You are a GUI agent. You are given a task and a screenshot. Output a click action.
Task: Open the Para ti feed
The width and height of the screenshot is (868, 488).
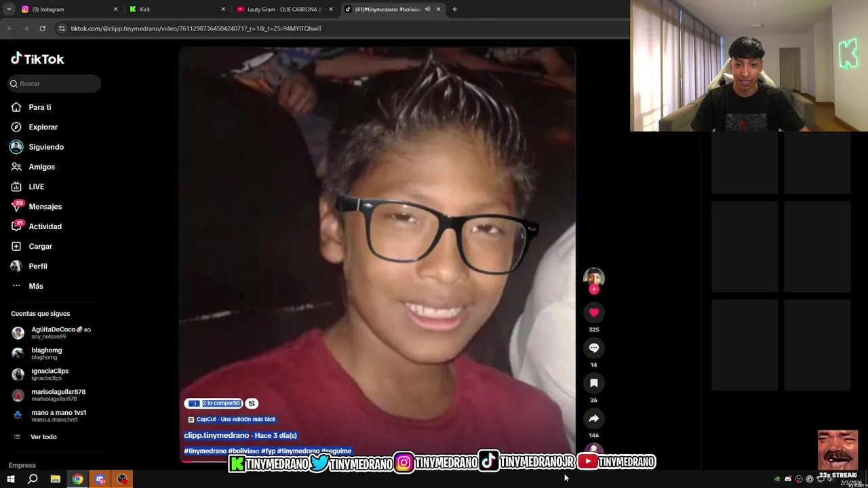[x=39, y=107]
